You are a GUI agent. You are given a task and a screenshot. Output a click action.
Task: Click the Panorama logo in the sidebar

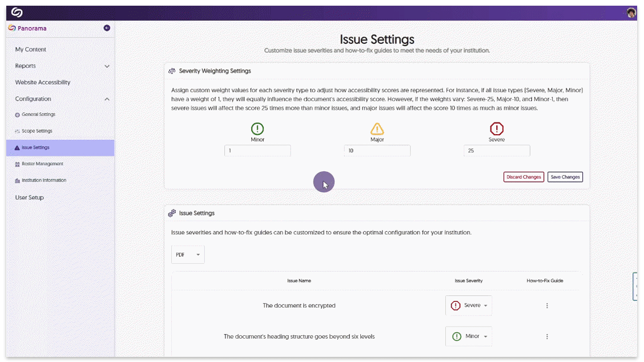click(x=11, y=28)
